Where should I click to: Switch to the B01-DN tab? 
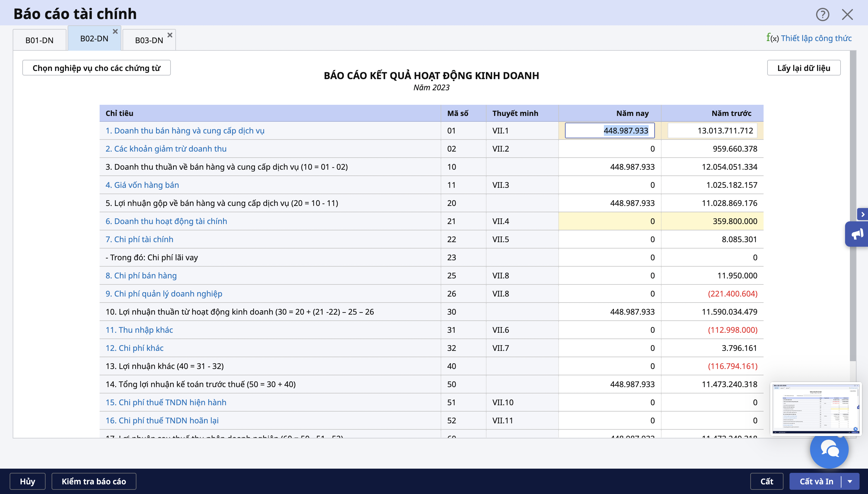(39, 40)
